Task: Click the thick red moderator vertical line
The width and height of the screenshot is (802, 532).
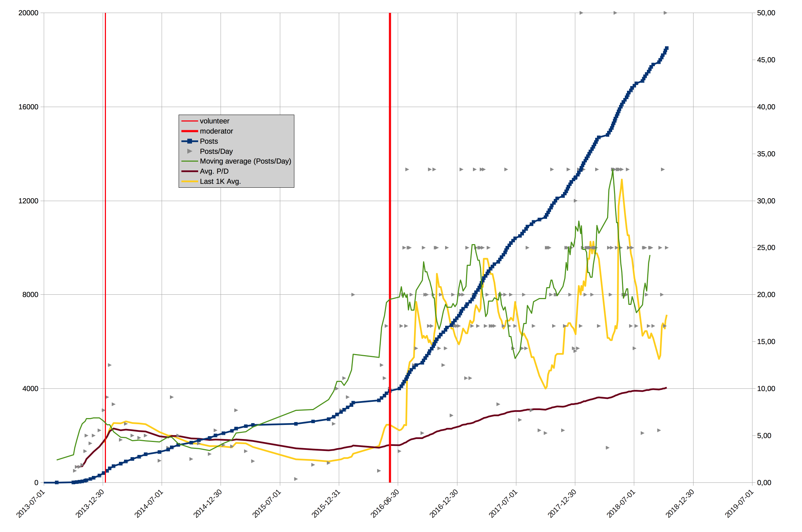Action: pyautogui.click(x=390, y=247)
